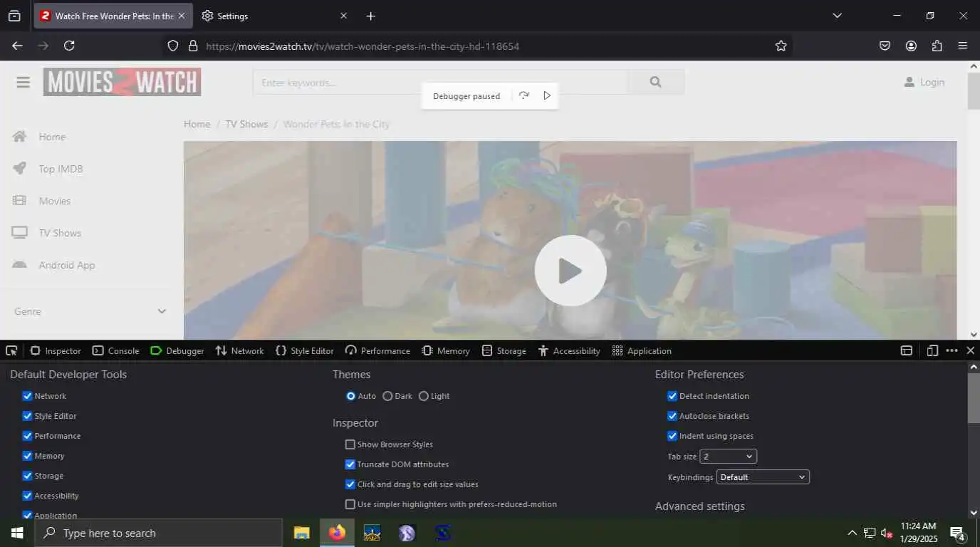Select the Light theme radio button
The height and width of the screenshot is (547, 980).
tap(423, 396)
